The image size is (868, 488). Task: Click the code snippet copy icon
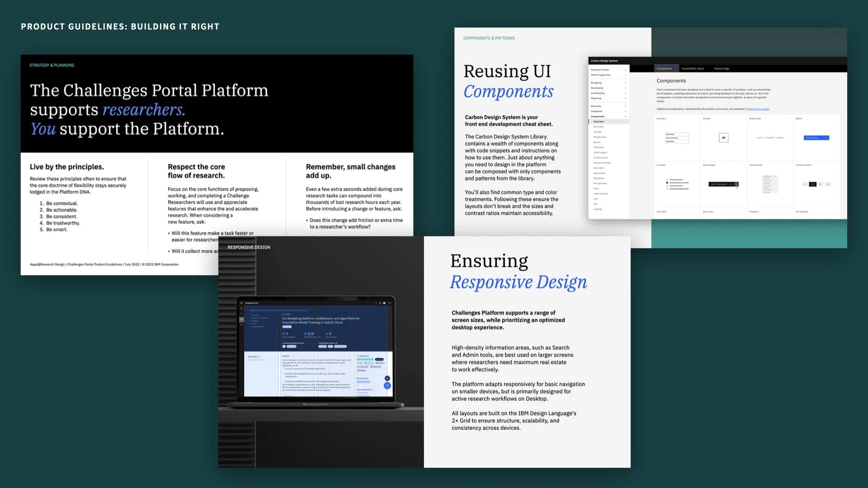(x=736, y=184)
